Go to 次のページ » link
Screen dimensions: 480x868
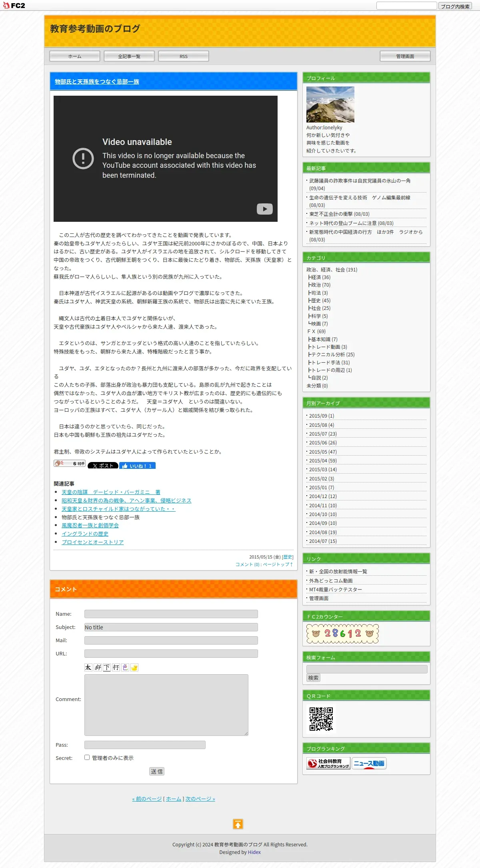pyautogui.click(x=200, y=799)
